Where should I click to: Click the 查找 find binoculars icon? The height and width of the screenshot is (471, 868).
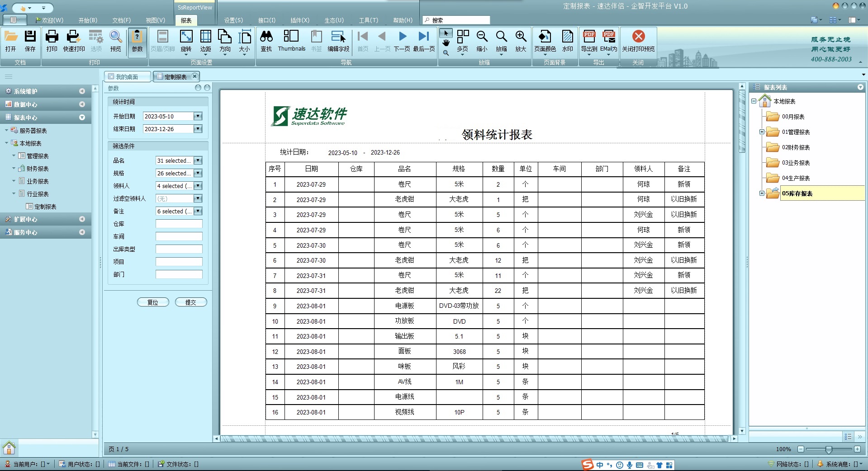[266, 41]
